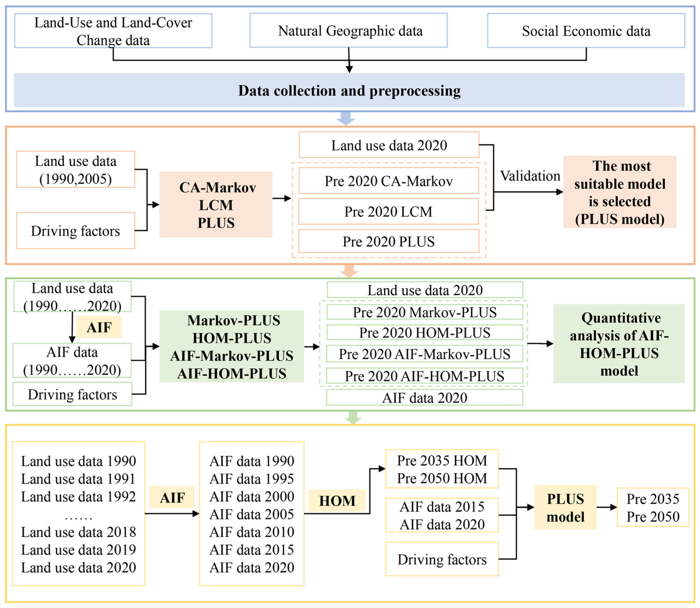Viewport: 700px width, 608px height.
Task: Click the Pre 2035 HOM Pre 2050 HOM box
Action: [x=442, y=469]
